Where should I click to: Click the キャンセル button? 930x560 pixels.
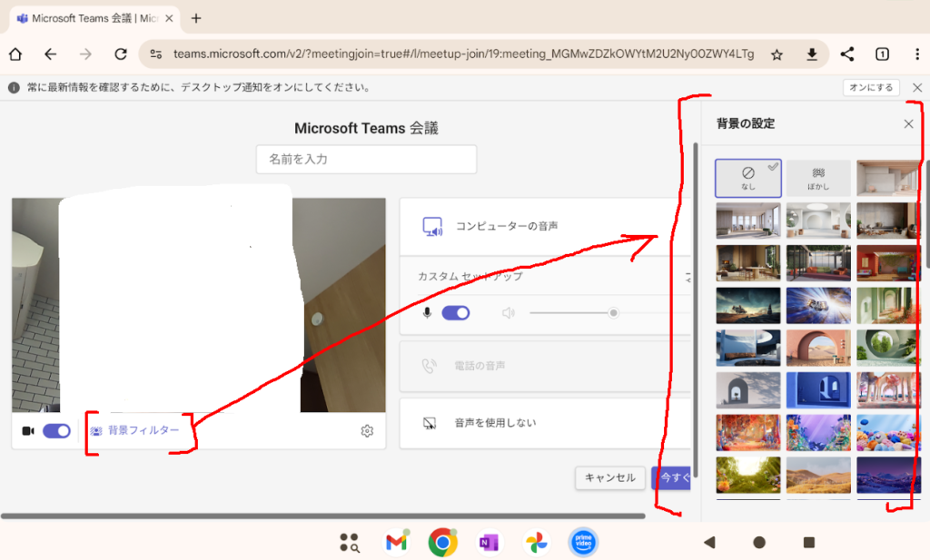609,477
